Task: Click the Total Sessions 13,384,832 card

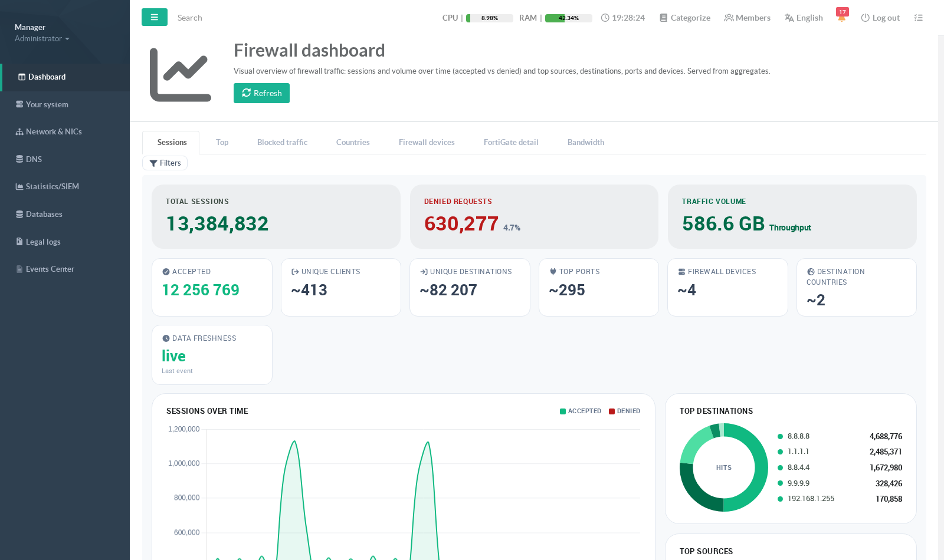Action: click(x=276, y=216)
